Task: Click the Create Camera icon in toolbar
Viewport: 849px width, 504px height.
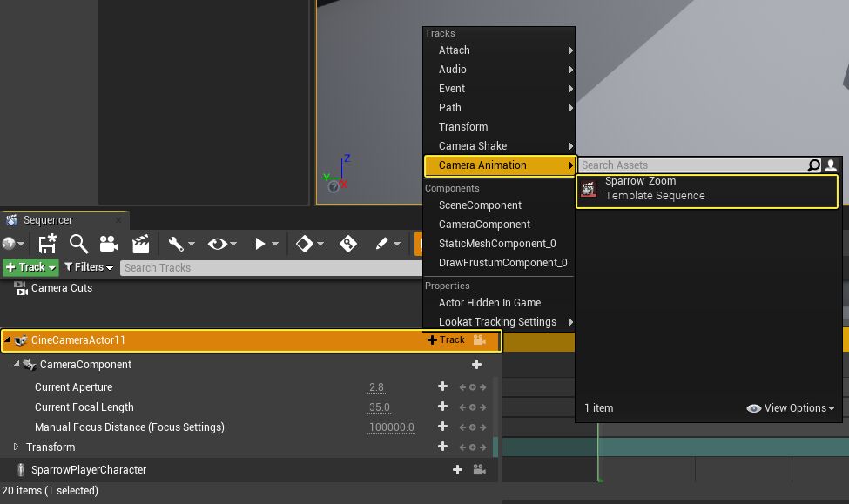Action: [x=109, y=245]
